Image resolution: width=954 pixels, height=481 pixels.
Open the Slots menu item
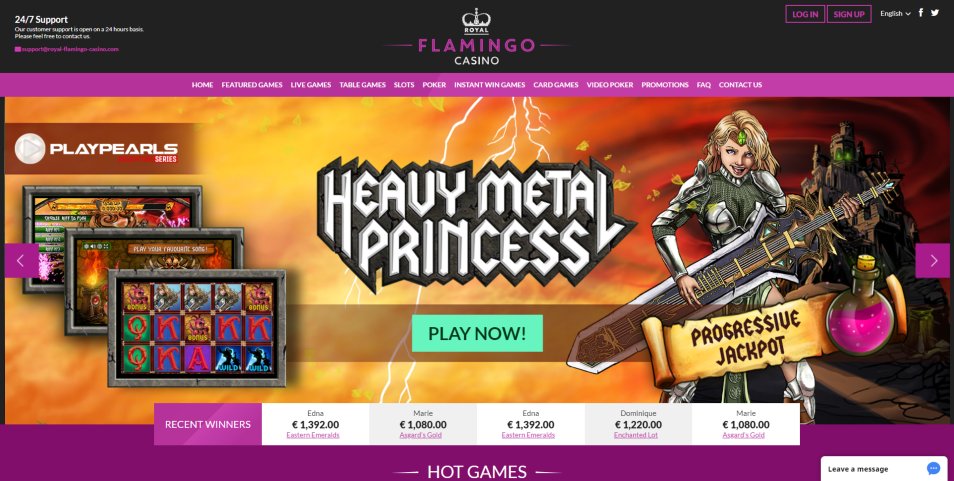(x=403, y=85)
